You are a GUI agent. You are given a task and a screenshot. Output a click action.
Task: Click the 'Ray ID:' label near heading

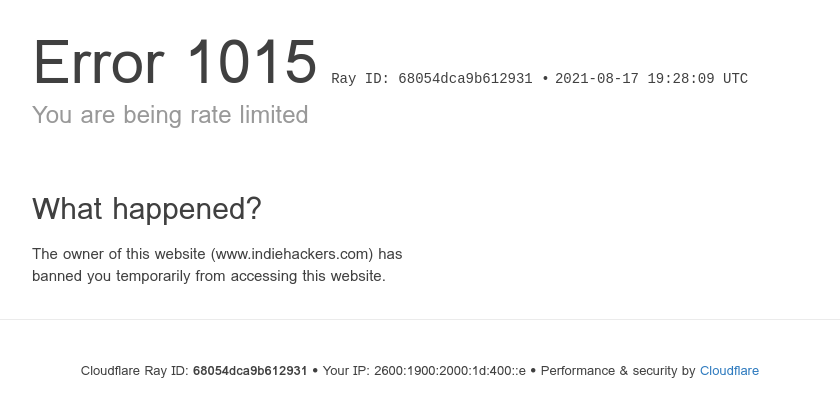[361, 79]
